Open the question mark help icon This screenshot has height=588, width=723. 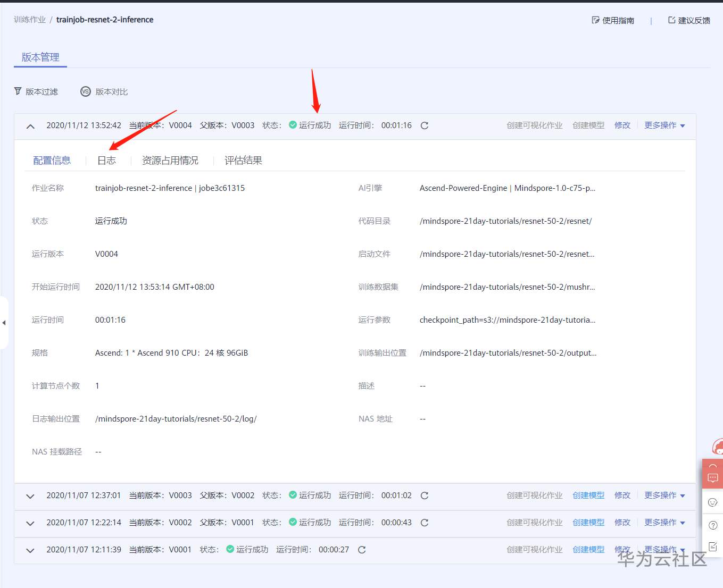pos(713,525)
